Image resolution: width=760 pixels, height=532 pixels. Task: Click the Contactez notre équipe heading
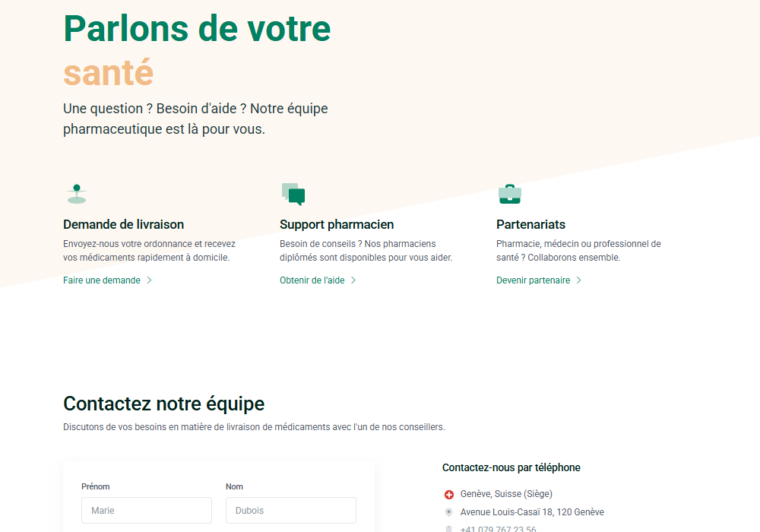click(163, 404)
